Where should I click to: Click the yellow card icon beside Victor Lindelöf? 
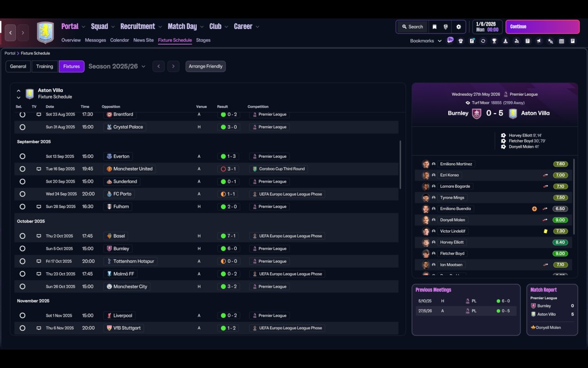click(546, 231)
